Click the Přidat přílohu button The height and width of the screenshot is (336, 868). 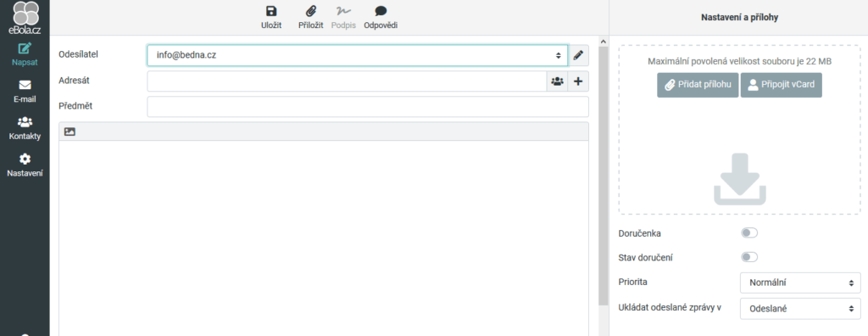pos(698,85)
